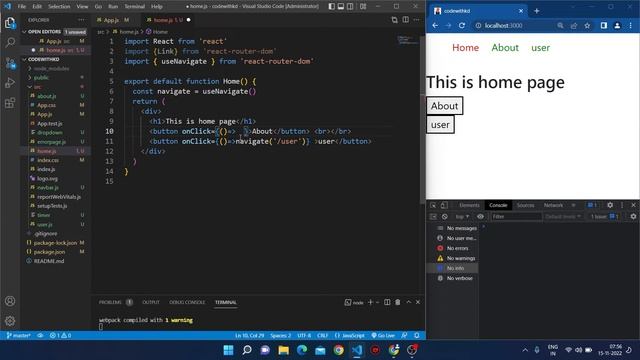Click the console Filter input field
This screenshot has height=360, width=640.
point(516,217)
